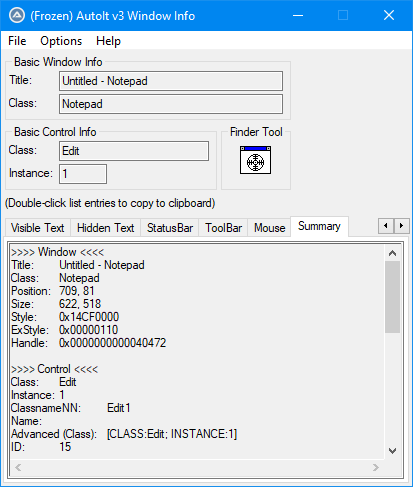The height and width of the screenshot is (487, 413).
Task: Open the Options menu
Action: tap(61, 41)
